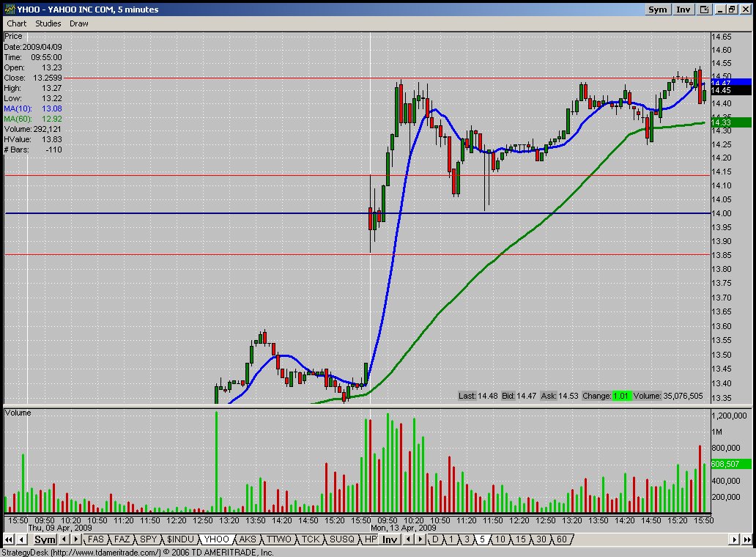
Task: Click the Bid: 14.47 quote
Action: pos(519,396)
